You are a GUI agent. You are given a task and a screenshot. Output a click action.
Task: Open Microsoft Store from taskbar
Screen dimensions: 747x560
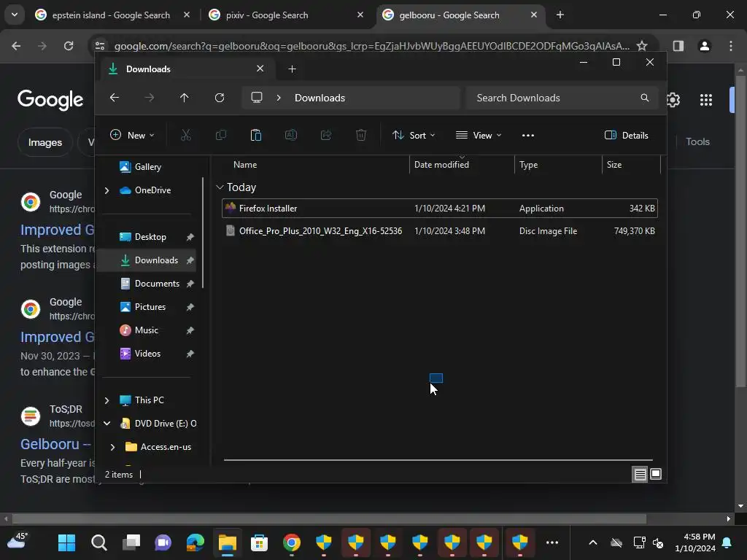point(259,542)
